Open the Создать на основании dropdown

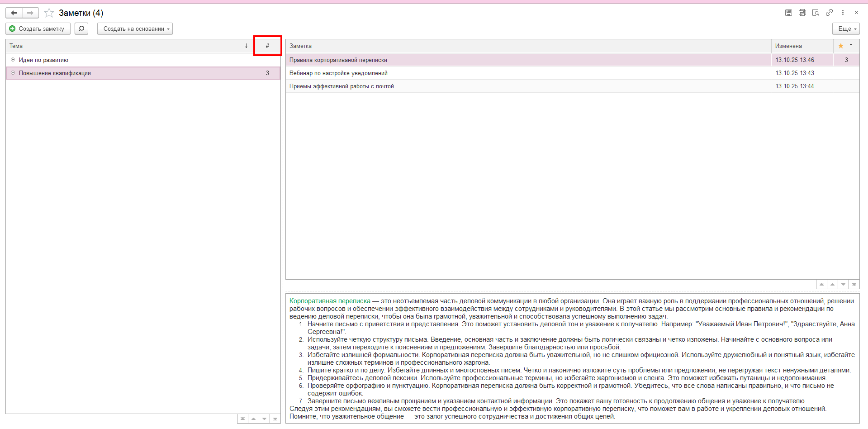point(135,29)
